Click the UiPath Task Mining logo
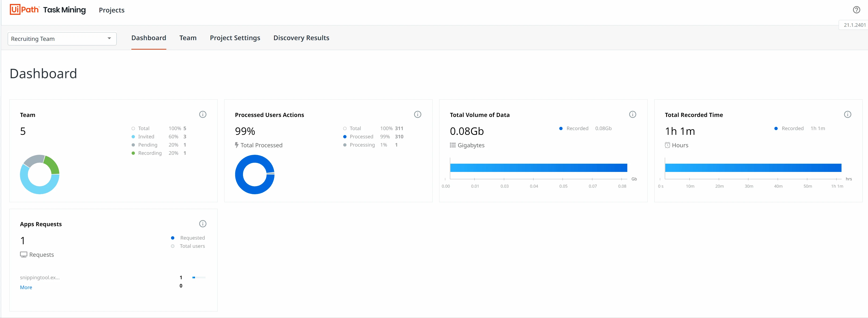This screenshot has width=868, height=318. pos(48,10)
